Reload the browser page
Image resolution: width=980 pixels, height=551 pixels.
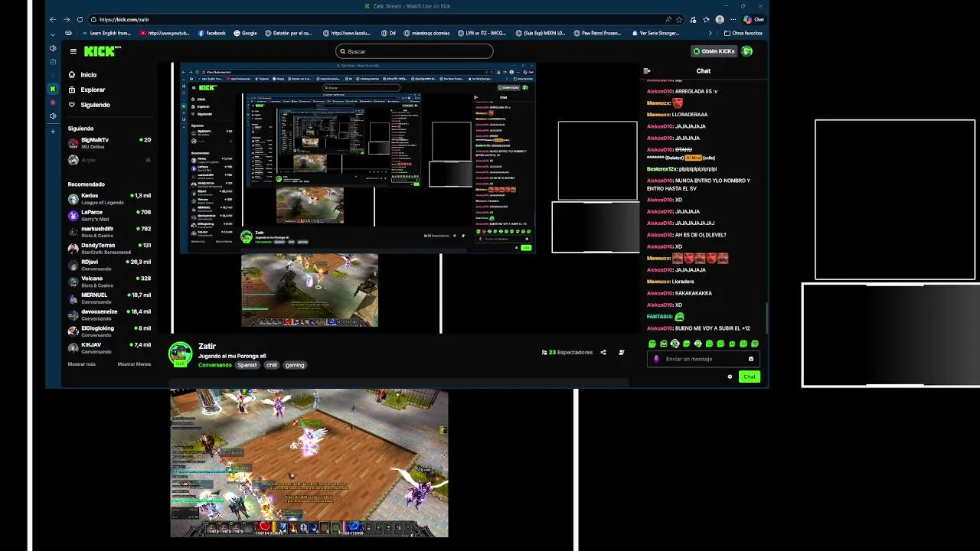pyautogui.click(x=80, y=19)
